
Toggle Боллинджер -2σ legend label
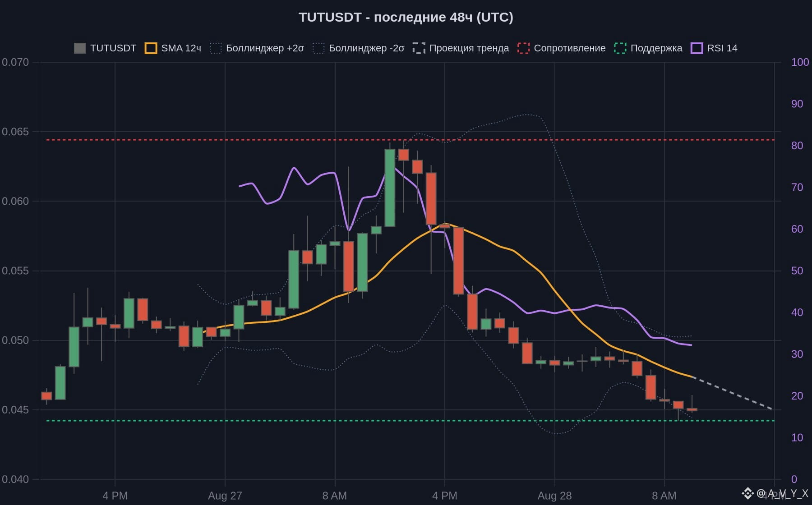(x=366, y=48)
